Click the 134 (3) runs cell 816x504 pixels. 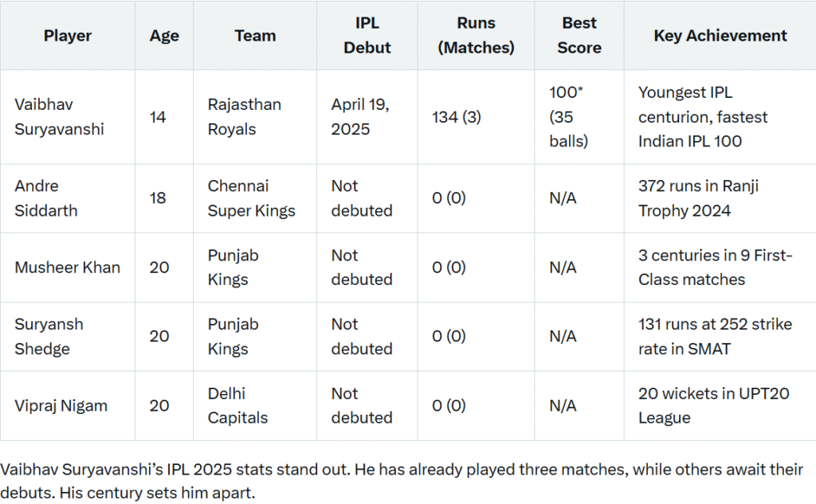(457, 117)
